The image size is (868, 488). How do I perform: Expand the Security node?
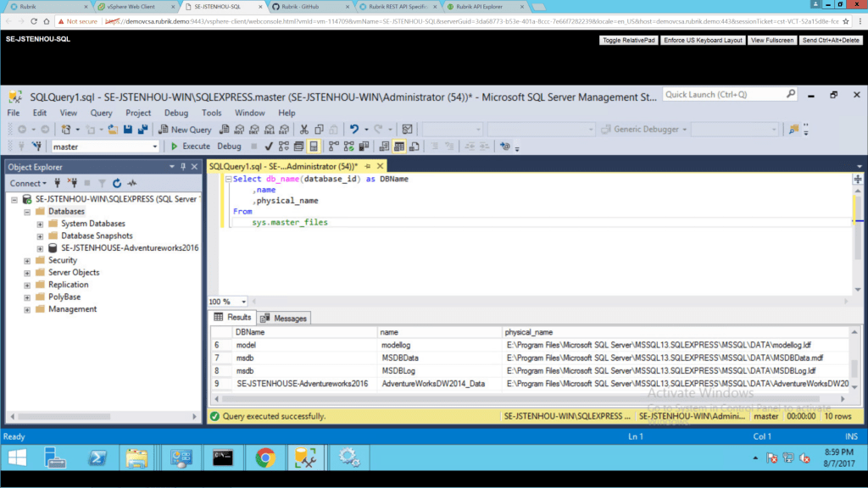click(x=28, y=261)
